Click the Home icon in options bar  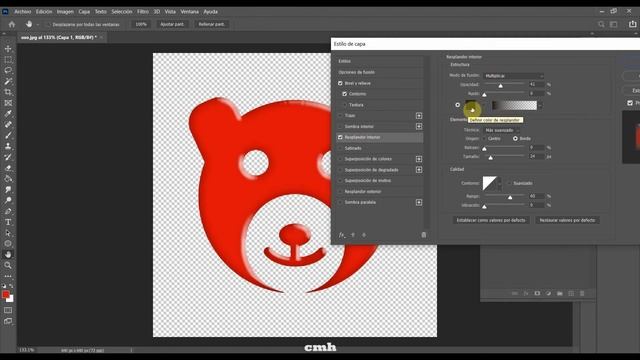pyautogui.click(x=12, y=24)
